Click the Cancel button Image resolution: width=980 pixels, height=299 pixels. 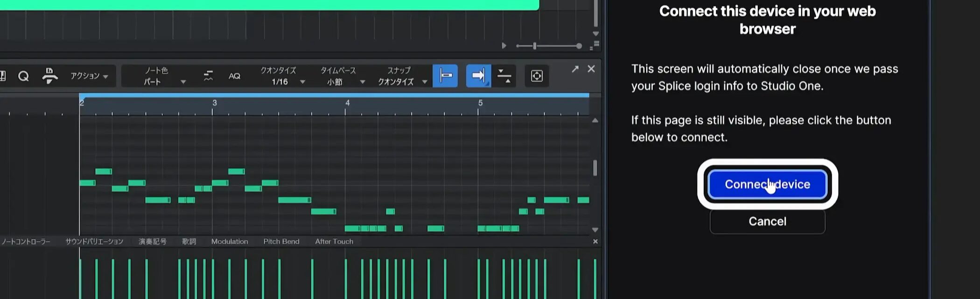[x=767, y=221]
